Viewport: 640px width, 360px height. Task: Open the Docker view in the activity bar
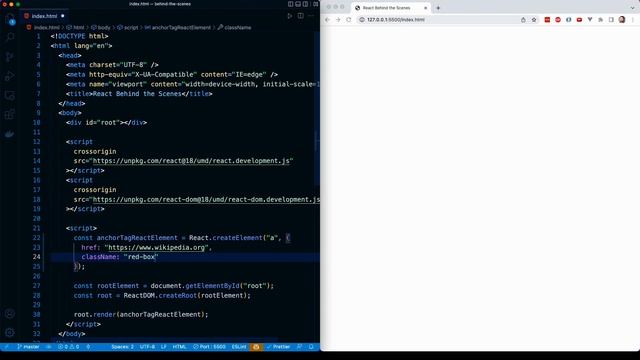point(10,134)
